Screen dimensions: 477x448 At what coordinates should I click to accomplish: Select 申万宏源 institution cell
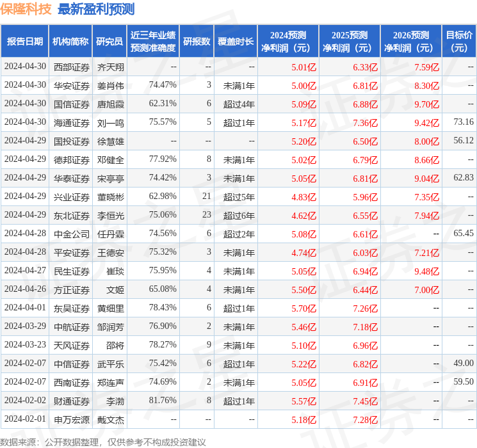click(x=72, y=420)
